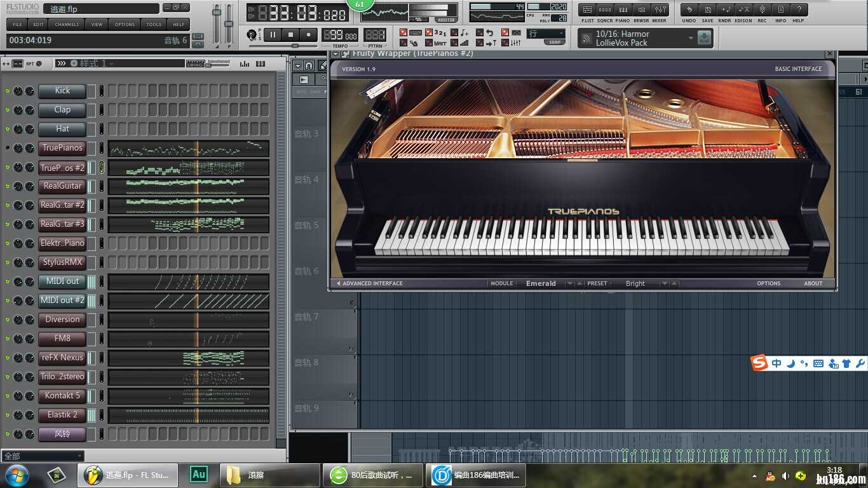
Task: Open the FILE menu
Action: 17,24
